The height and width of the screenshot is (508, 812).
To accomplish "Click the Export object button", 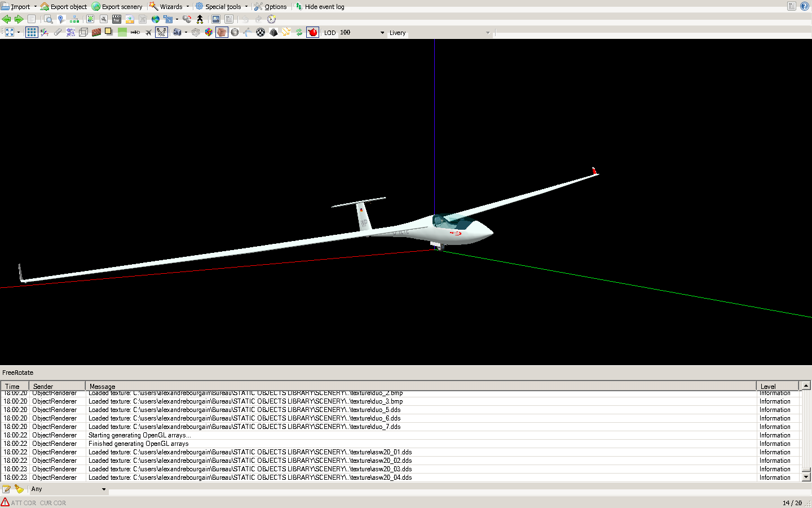I will (64, 7).
